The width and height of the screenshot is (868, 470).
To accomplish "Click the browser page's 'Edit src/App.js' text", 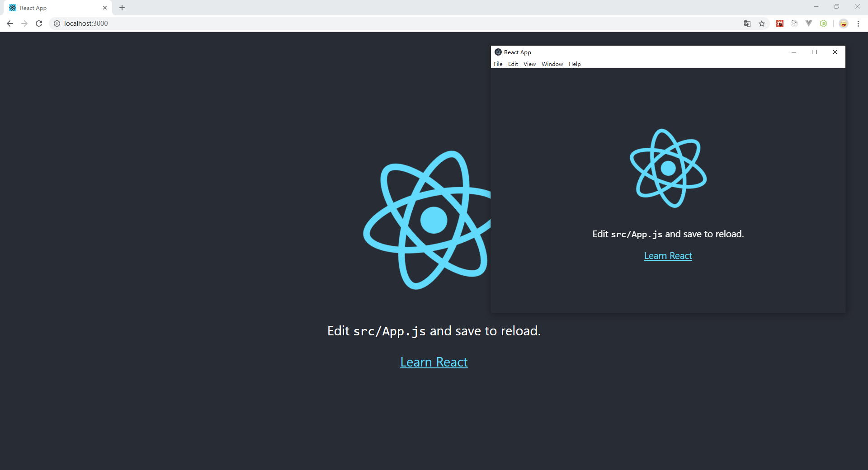I will [434, 331].
